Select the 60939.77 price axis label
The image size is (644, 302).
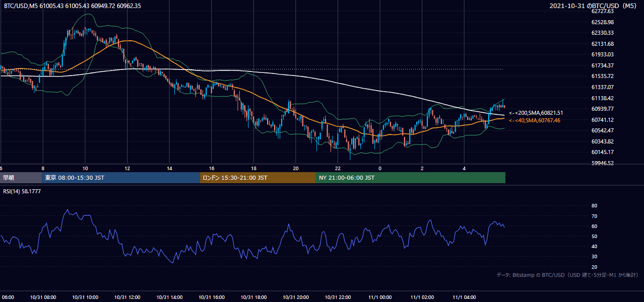pyautogui.click(x=602, y=109)
